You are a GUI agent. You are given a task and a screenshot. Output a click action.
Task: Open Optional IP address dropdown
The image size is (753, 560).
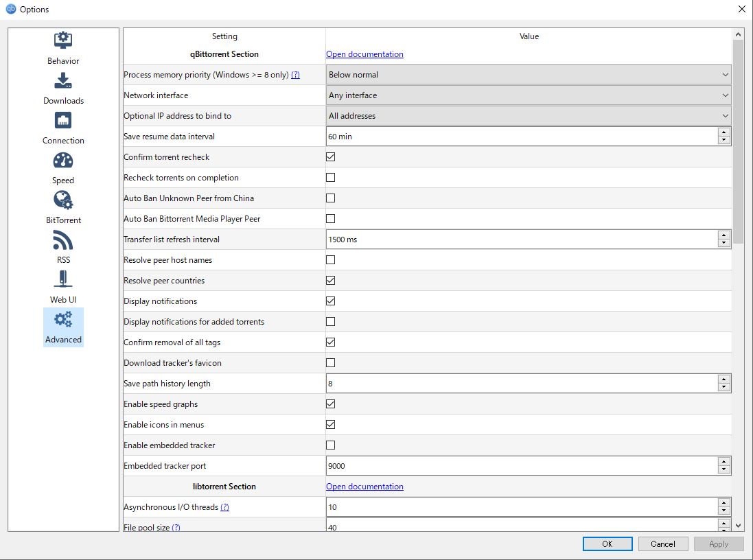[529, 116]
